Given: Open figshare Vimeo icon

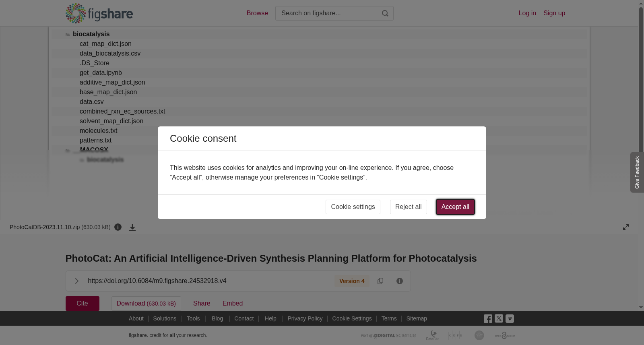Looking at the screenshot, I should tap(510, 318).
